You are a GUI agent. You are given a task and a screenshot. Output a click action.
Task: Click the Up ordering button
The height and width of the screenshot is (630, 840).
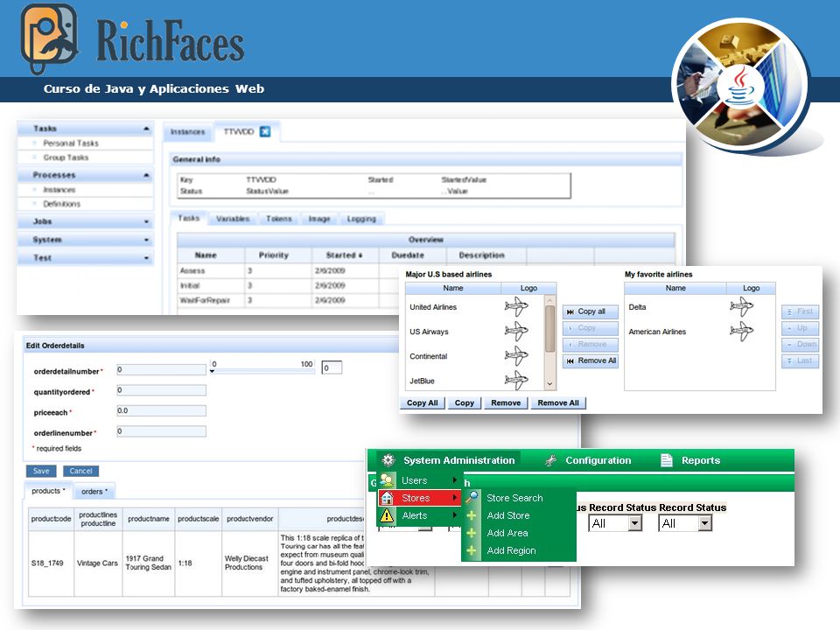tap(801, 328)
